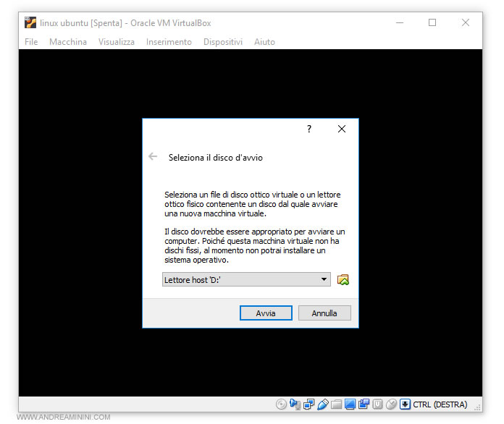The image size is (504, 424).
Task: Open the Dispositivi menu
Action: 223,42
